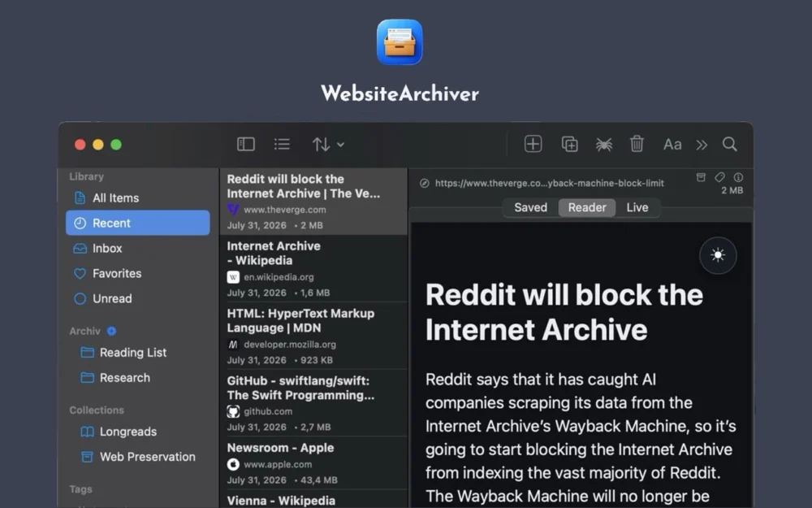Screen dimensions: 812x508
Task: Click the add new archive plus icon
Action: (533, 144)
